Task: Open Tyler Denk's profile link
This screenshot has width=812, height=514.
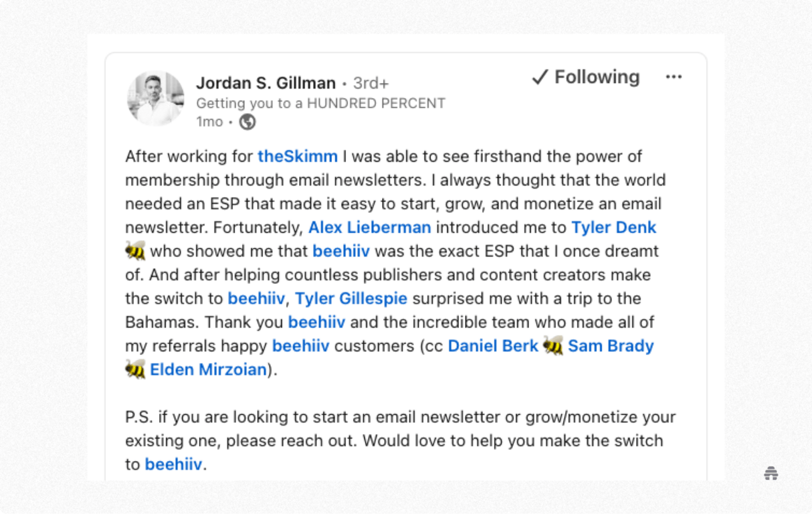Action: pyautogui.click(x=613, y=227)
